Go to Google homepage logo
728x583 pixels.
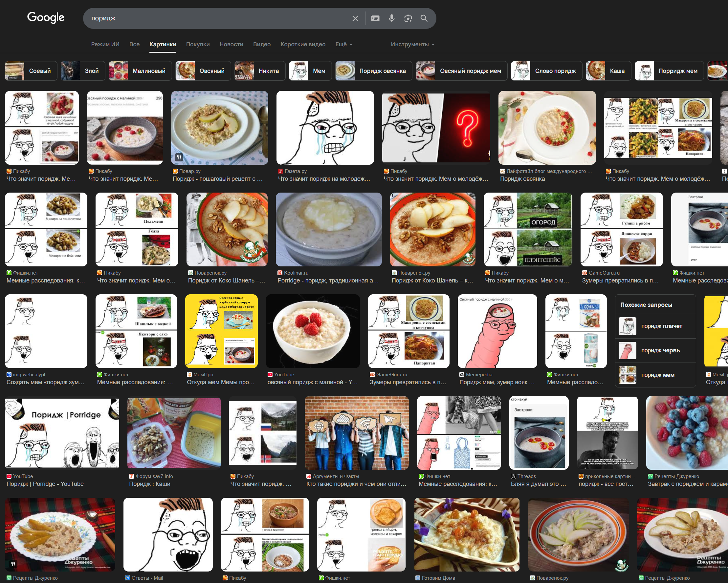46,17
